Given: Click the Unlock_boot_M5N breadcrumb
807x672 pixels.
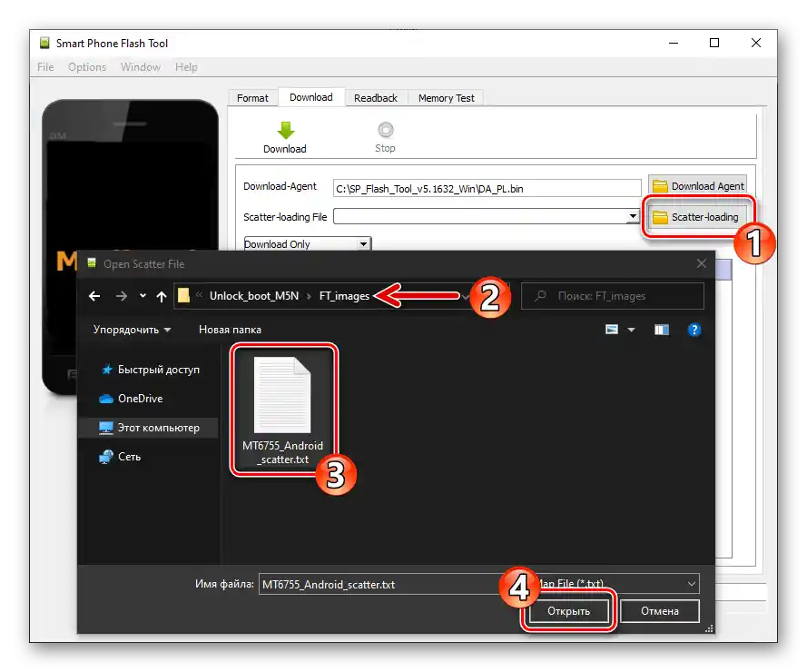Looking at the screenshot, I should point(254,295).
